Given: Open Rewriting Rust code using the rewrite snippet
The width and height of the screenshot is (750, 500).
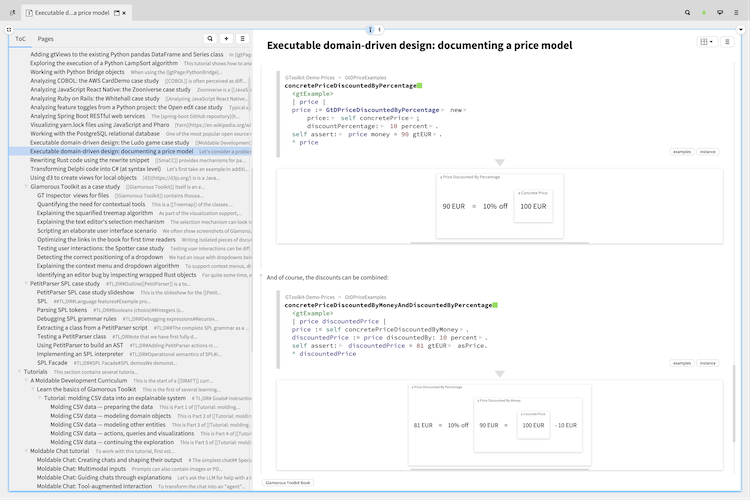Looking at the screenshot, I should (90, 160).
